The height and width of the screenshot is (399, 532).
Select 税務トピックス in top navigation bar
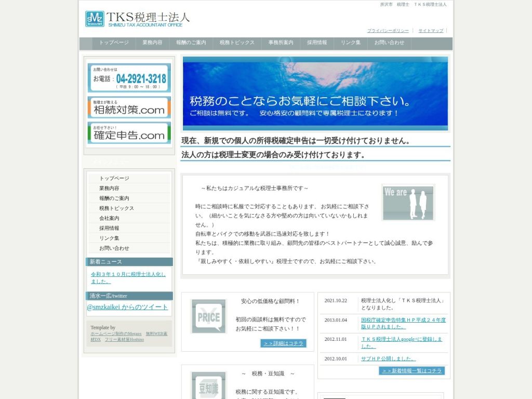click(237, 43)
